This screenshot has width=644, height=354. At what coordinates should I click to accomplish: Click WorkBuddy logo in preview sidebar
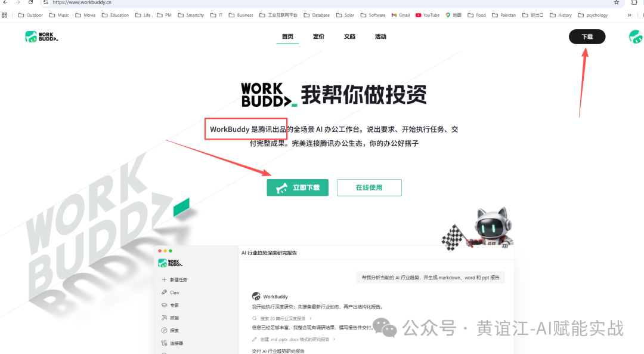point(170,263)
